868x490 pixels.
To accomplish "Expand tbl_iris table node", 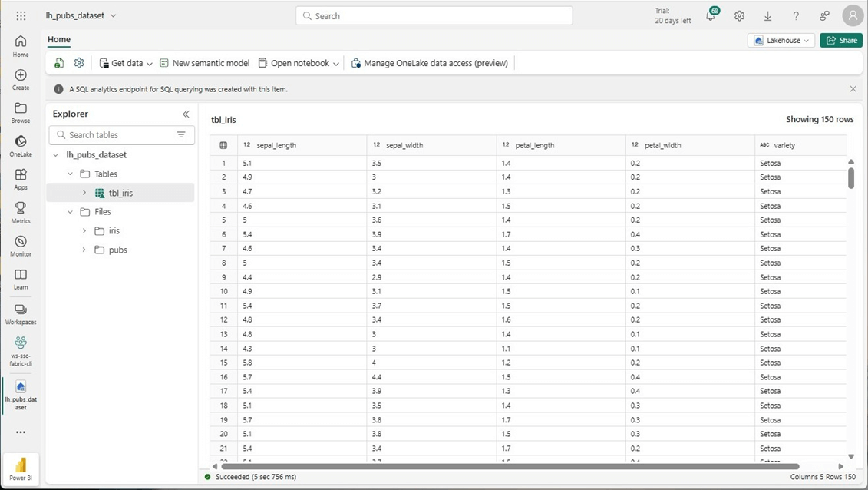I will tap(84, 193).
